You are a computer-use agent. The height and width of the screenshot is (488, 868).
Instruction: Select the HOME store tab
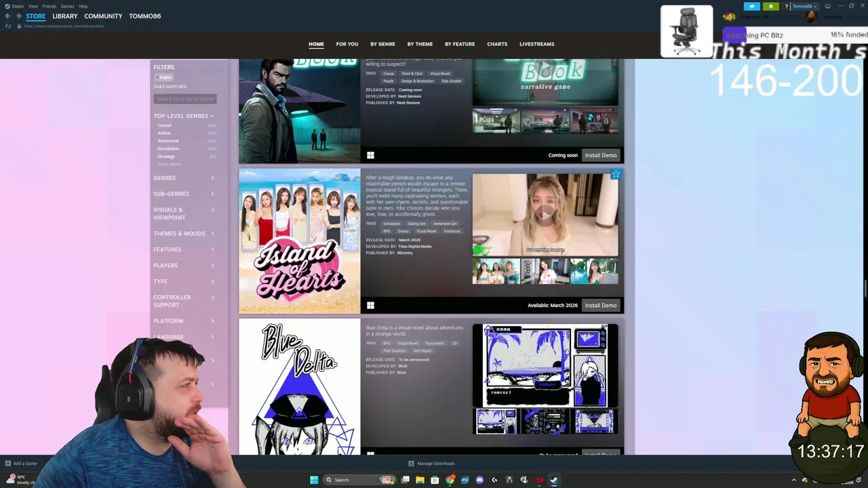coord(316,44)
